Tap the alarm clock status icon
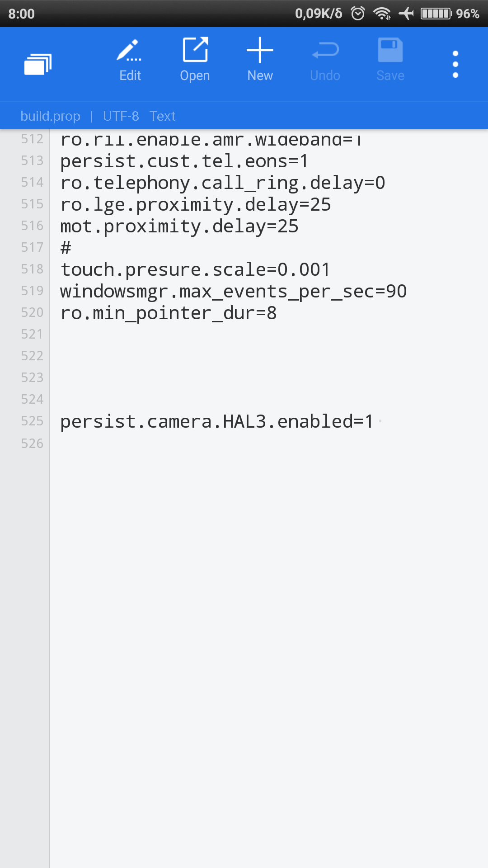Viewport: 488px width, 868px height. point(358,14)
